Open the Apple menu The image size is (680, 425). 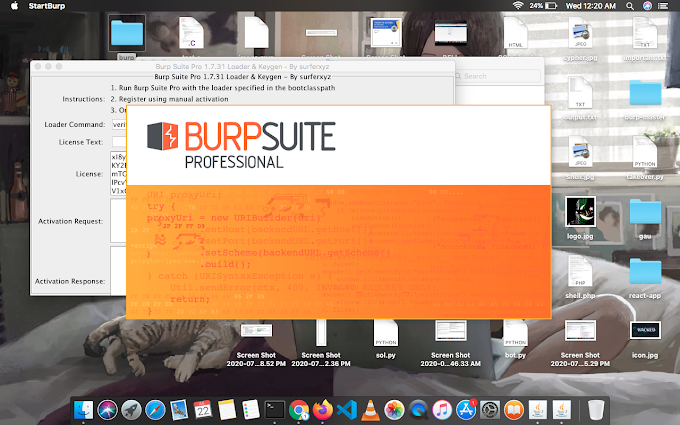[14, 6]
